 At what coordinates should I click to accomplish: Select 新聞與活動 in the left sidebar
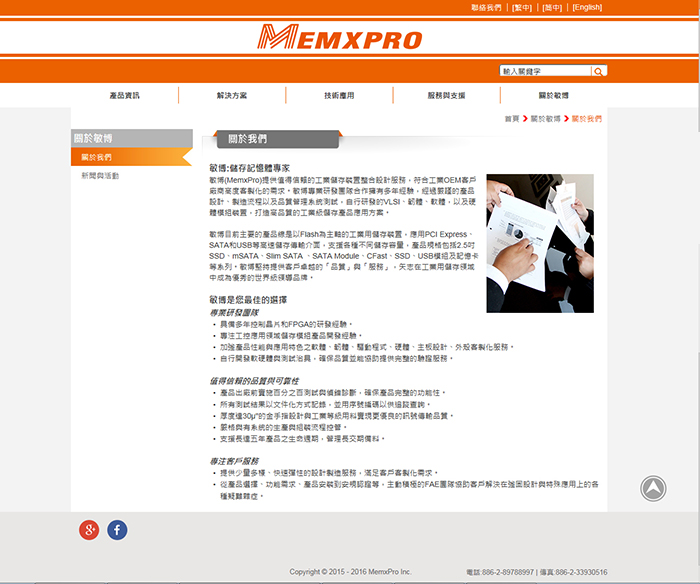(100, 176)
